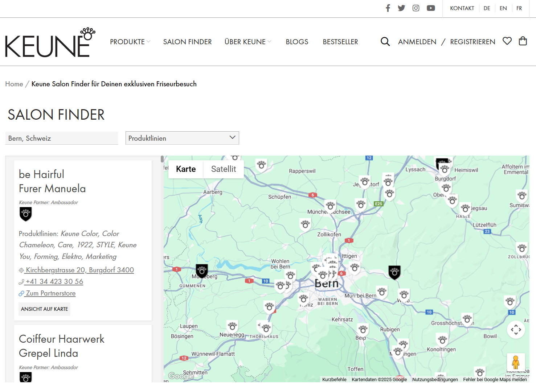Open map camera controls button
This screenshot has width=536, height=392.
(516, 330)
